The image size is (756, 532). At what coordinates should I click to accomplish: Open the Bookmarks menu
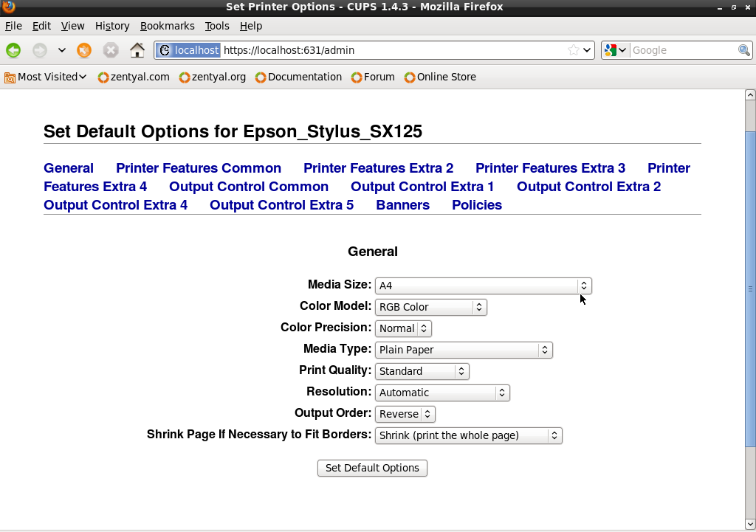pyautogui.click(x=168, y=26)
